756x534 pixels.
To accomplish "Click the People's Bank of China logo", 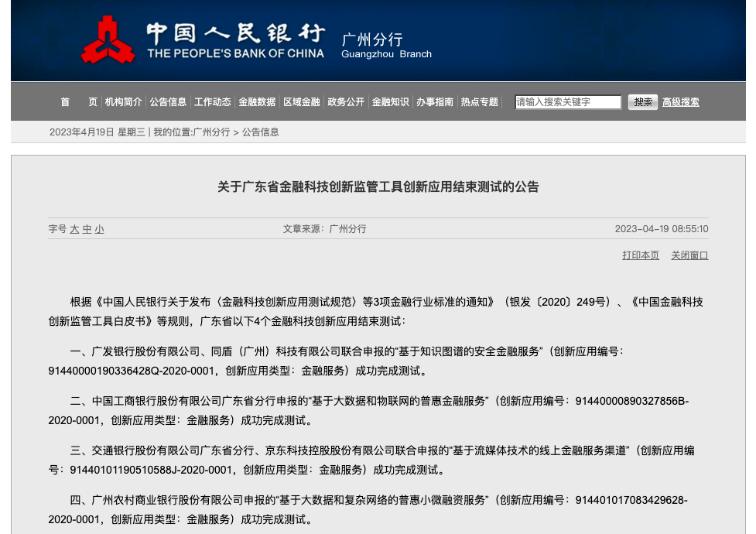I will pos(108,40).
